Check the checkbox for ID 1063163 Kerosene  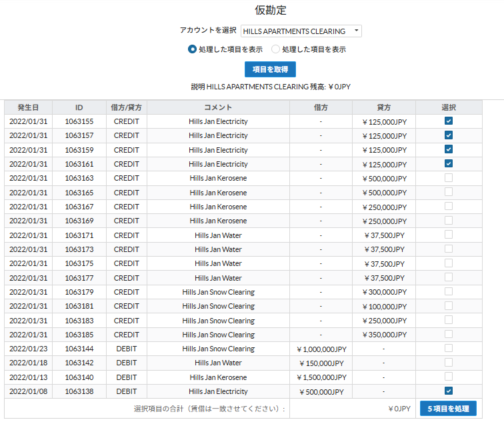pos(449,178)
